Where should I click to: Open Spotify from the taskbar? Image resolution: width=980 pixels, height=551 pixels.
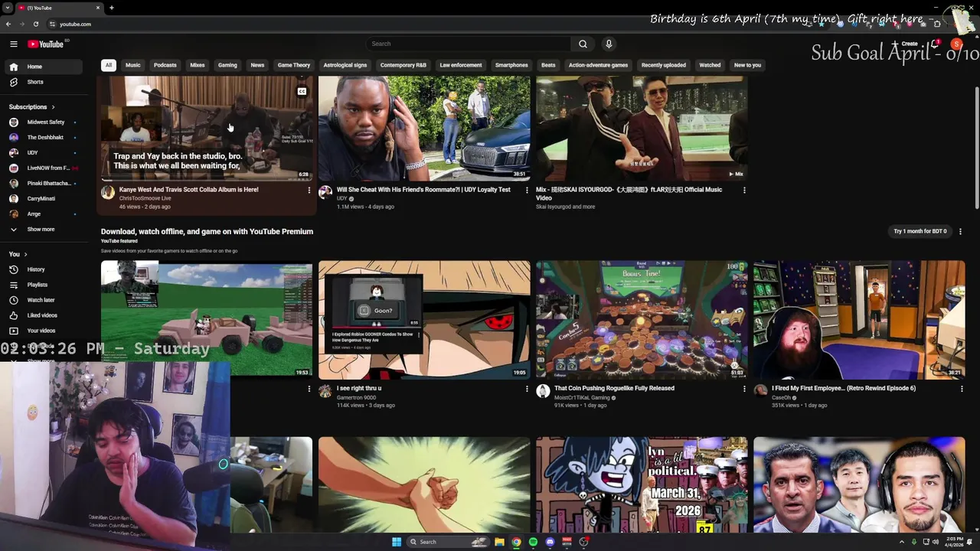tap(533, 542)
